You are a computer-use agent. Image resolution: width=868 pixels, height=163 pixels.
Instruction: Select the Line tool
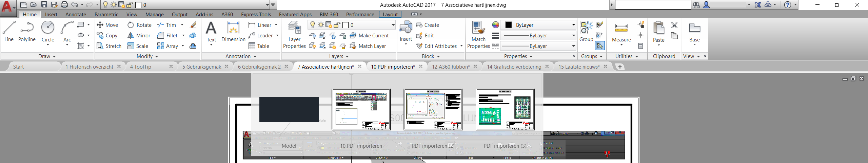[9, 31]
